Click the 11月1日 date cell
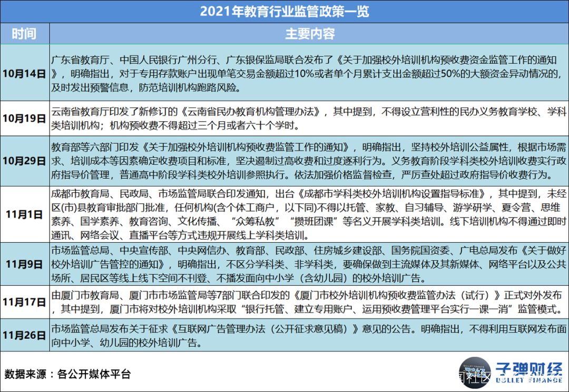 (x=25, y=214)
